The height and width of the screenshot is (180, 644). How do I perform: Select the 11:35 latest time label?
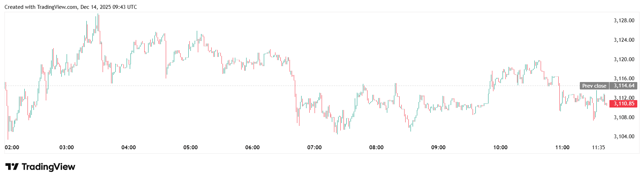(x=598, y=147)
